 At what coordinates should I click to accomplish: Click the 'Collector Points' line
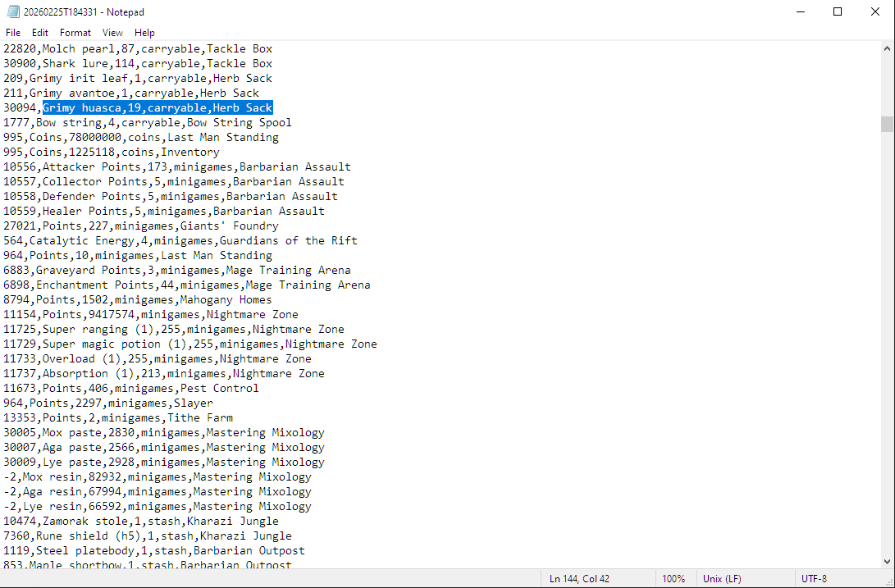pos(174,181)
